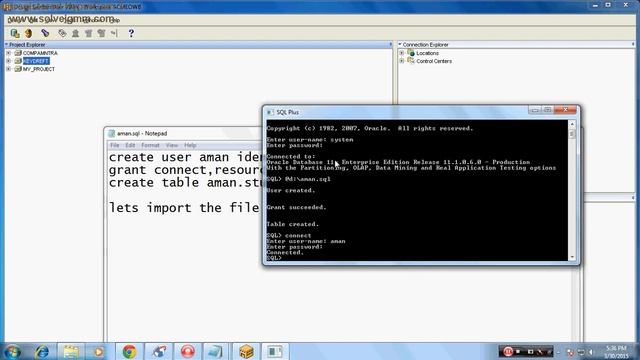Viewport: 640px width, 360px height.
Task: Click the grayed-out building toolbar icon
Action: [76, 33]
